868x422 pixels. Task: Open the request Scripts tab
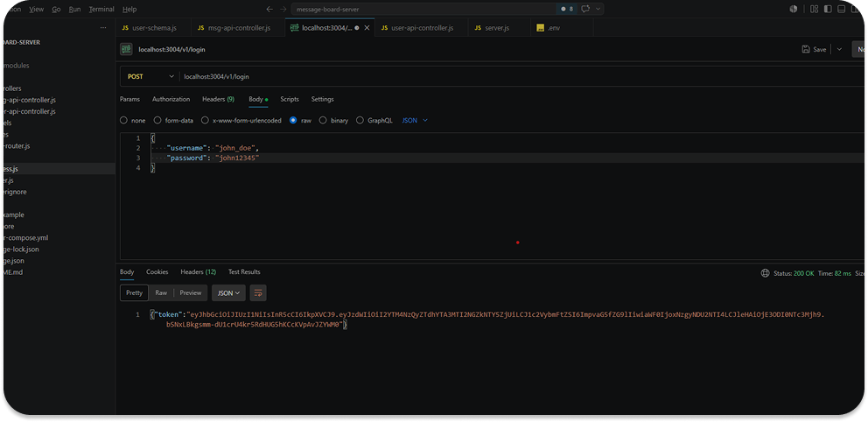point(290,99)
